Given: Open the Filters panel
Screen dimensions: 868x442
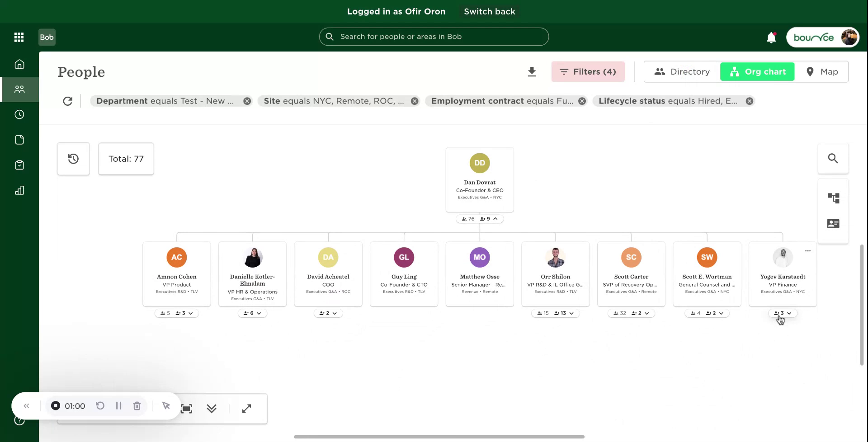Looking at the screenshot, I should pos(588,71).
